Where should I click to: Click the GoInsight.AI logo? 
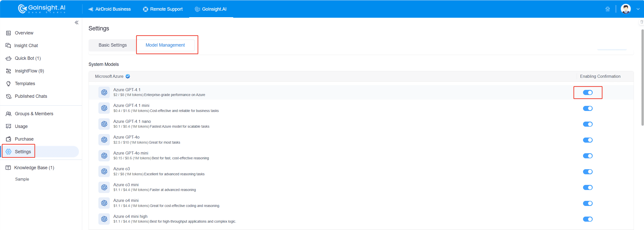[42, 9]
